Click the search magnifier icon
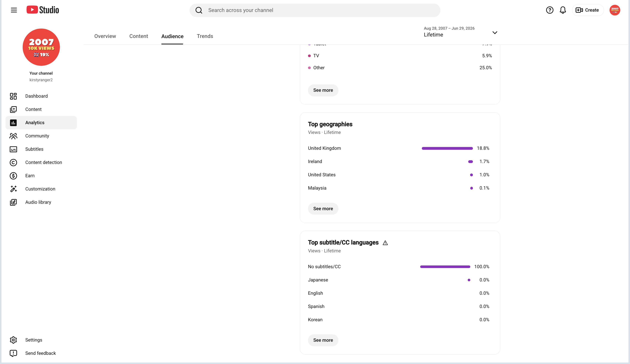The height and width of the screenshot is (364, 630). point(199,10)
